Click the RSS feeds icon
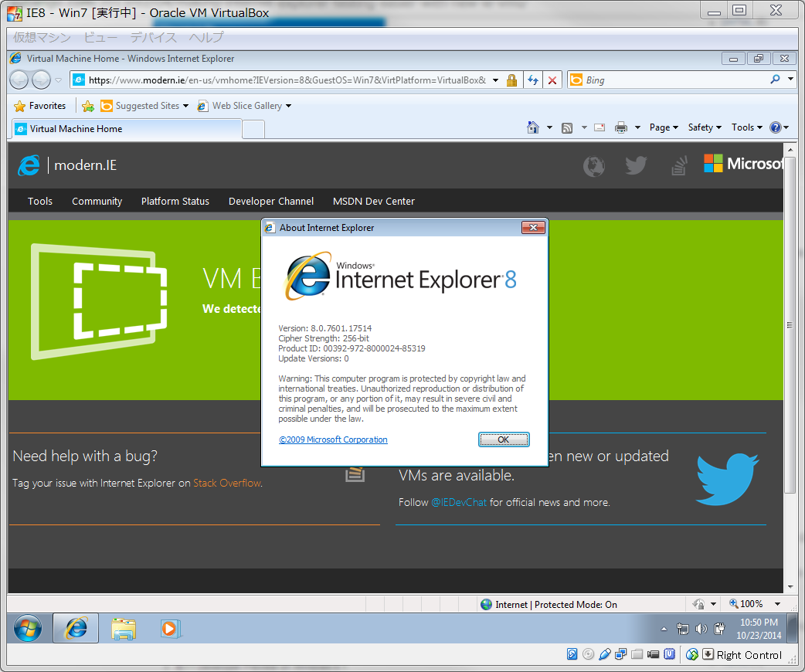Screen dimensions: 805x672 (567, 127)
